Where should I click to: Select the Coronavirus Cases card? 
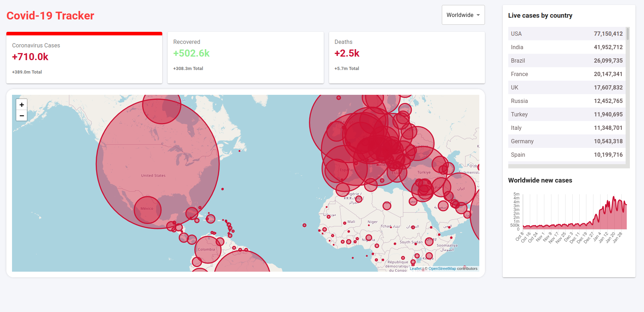click(x=84, y=58)
